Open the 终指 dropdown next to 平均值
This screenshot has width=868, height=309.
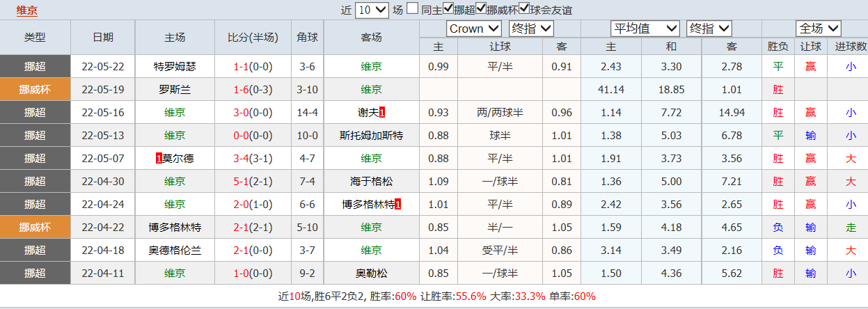point(709,29)
